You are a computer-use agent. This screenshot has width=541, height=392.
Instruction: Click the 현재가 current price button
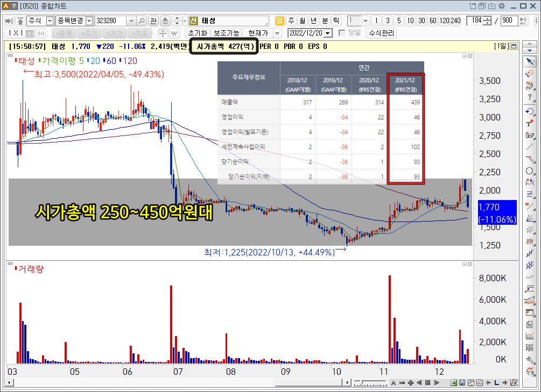coord(258,33)
